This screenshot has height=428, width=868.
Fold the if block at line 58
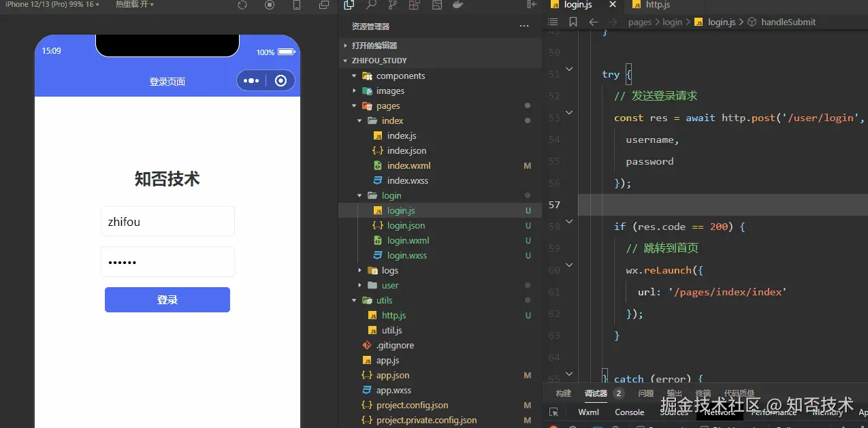(569, 221)
